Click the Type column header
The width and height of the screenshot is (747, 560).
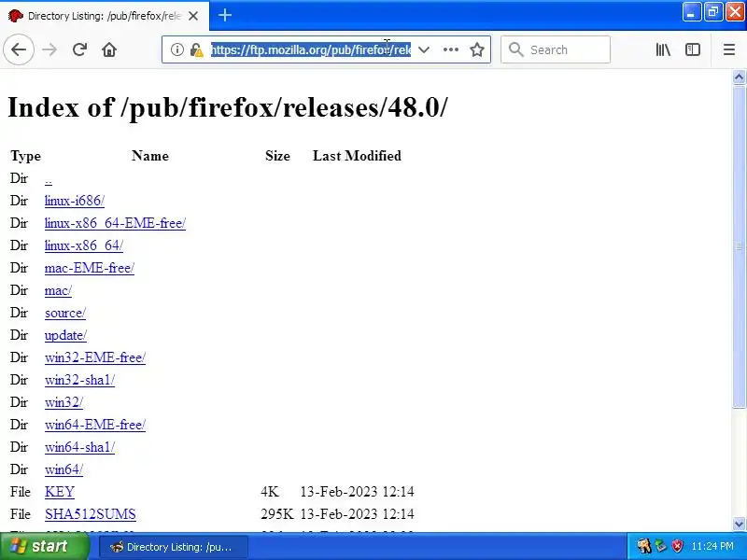(x=26, y=156)
